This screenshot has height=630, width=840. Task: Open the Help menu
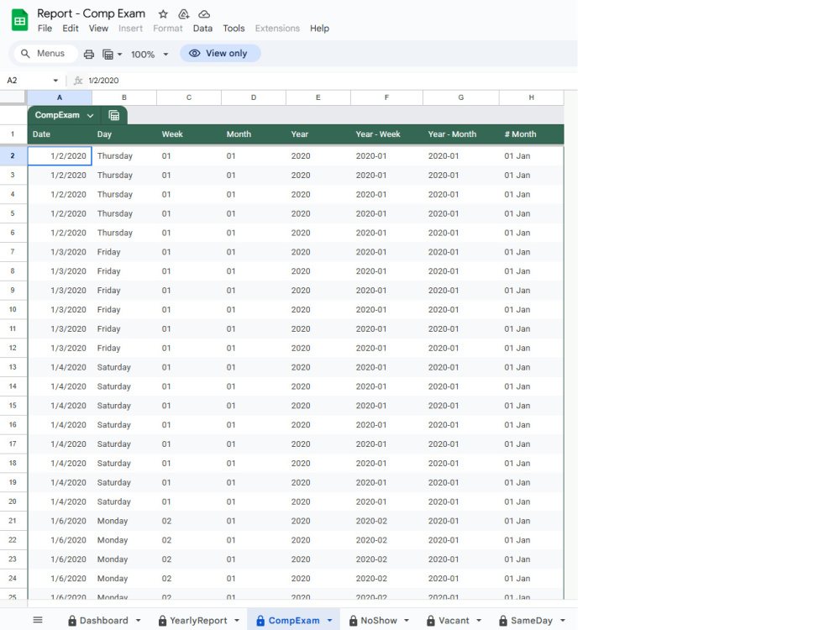point(319,29)
